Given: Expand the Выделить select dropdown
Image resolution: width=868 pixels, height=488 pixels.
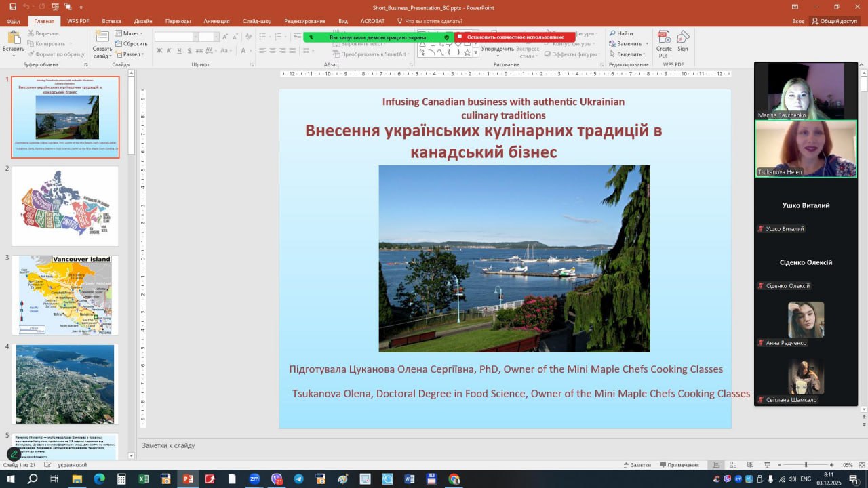Looking at the screenshot, I should [629, 54].
